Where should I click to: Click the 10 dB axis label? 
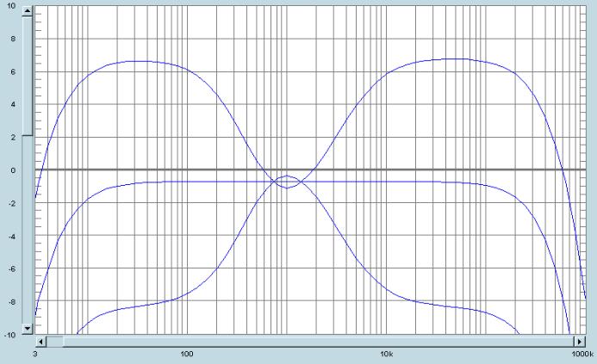coord(11,6)
